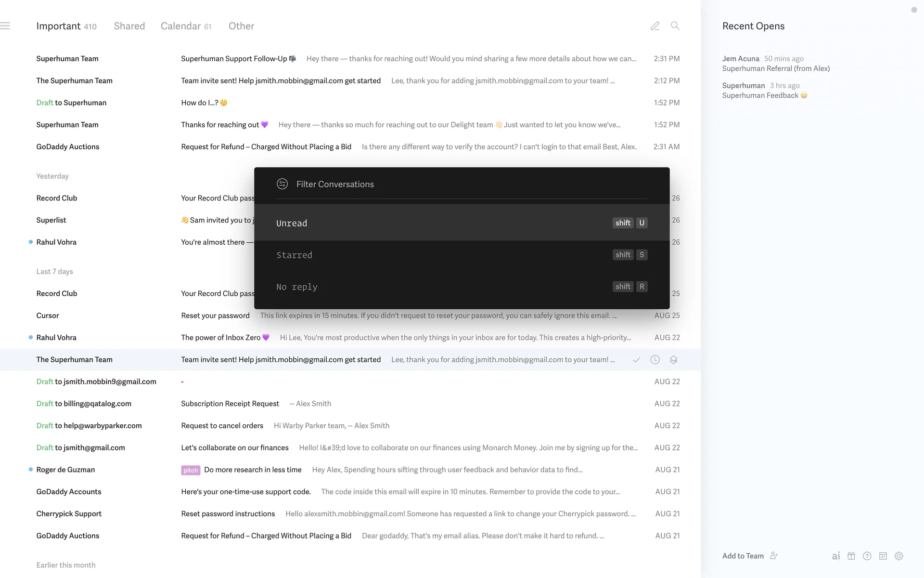924x578 pixels.
Task: Open the help question mark icon
Action: pyautogui.click(x=867, y=556)
